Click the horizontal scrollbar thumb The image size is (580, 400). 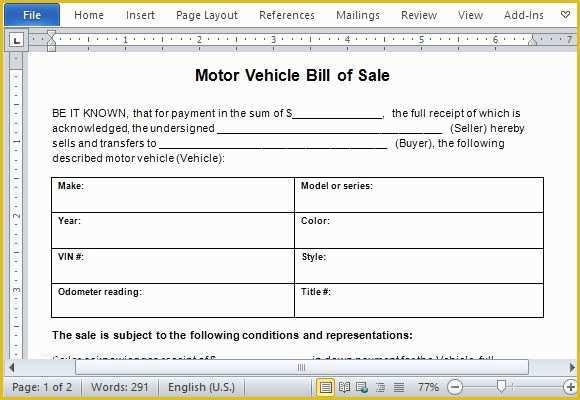click(x=302, y=367)
